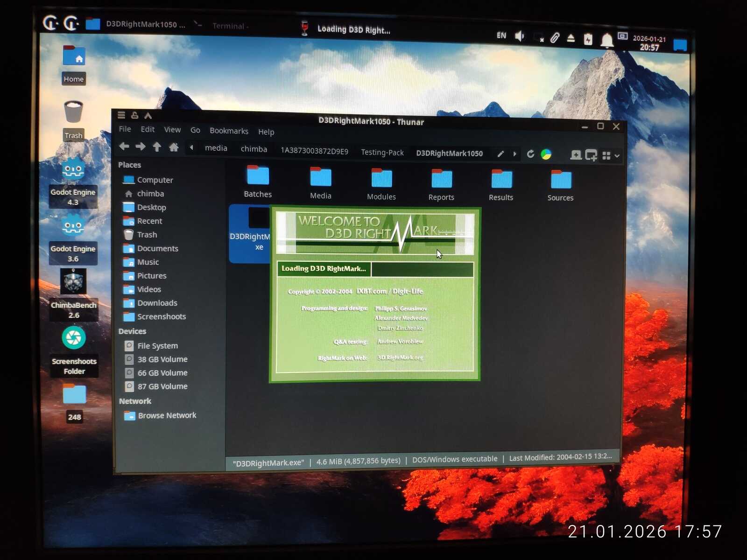Image resolution: width=747 pixels, height=560 pixels.
Task: Open the clock showing 2026-01-21 20:57
Action: pos(649,43)
